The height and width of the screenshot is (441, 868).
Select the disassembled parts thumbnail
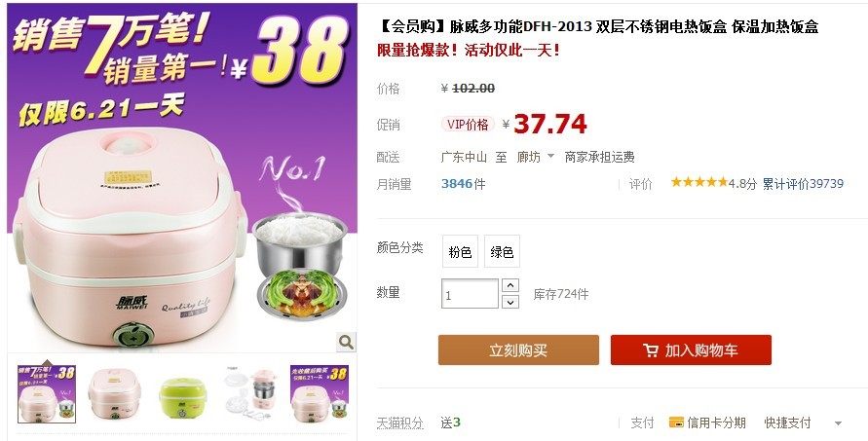point(250,393)
